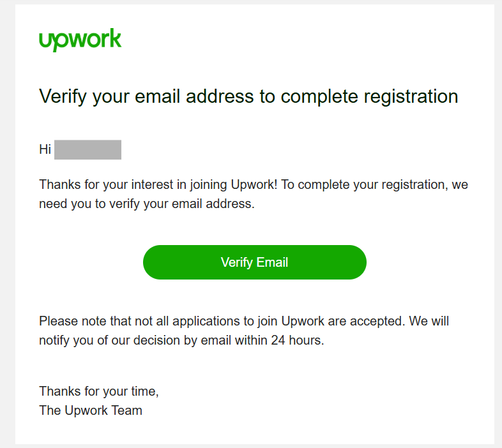This screenshot has width=502, height=448.
Task: Click the gray redacted name block
Action: click(x=87, y=149)
